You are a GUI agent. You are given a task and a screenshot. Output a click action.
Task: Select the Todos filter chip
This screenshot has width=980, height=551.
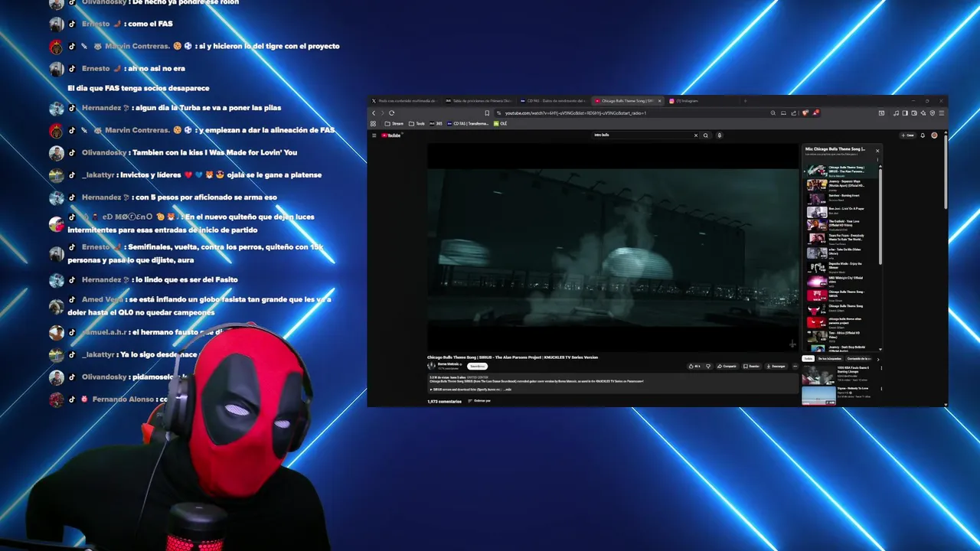(x=808, y=358)
